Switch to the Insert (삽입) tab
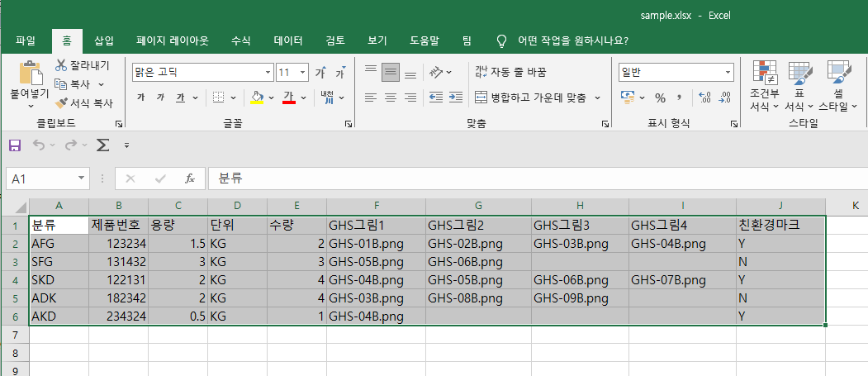Image resolution: width=868 pixels, height=376 pixels. (104, 40)
